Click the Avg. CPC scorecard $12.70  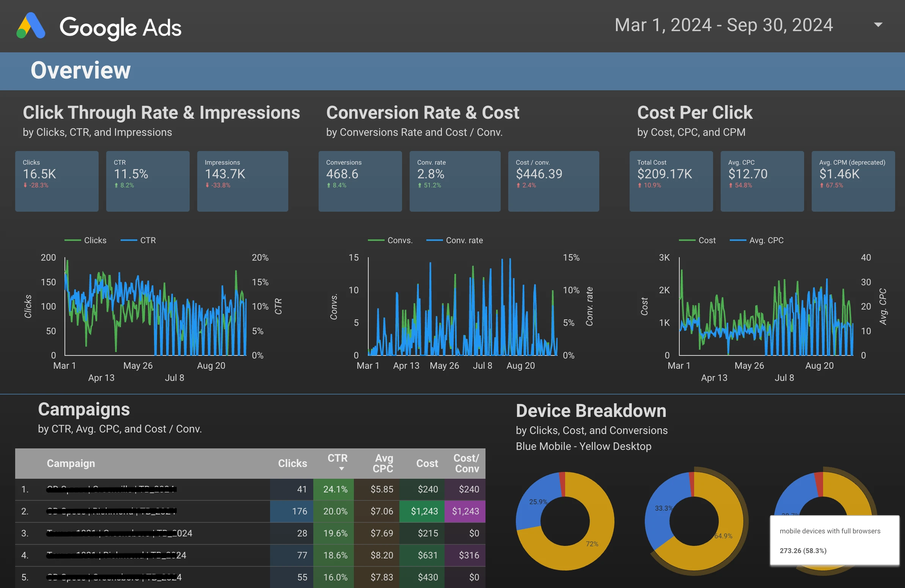762,181
